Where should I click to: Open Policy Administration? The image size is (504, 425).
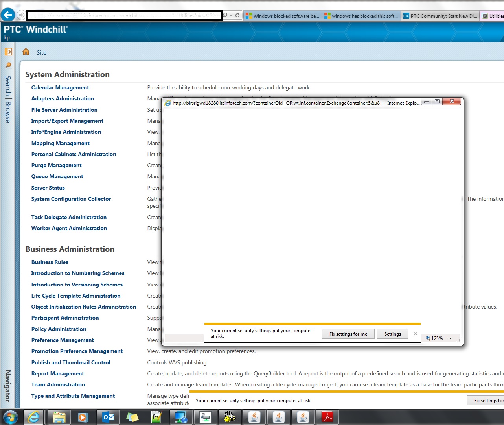click(x=59, y=329)
